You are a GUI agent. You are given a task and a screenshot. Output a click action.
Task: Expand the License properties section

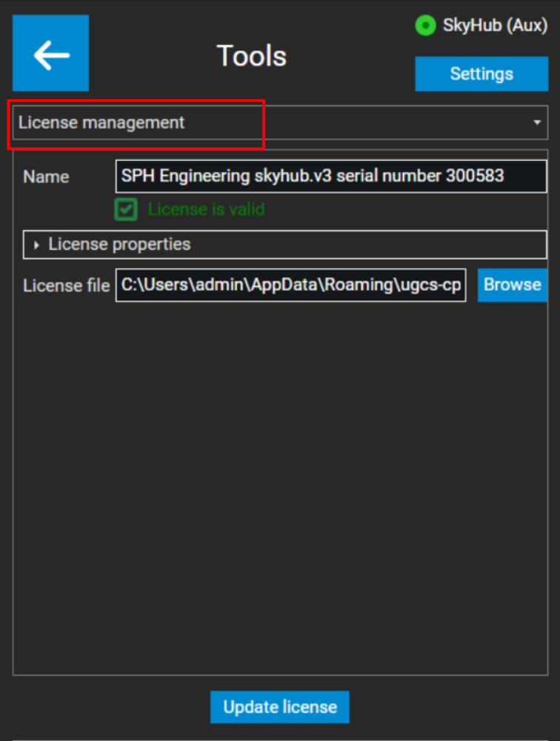285,245
